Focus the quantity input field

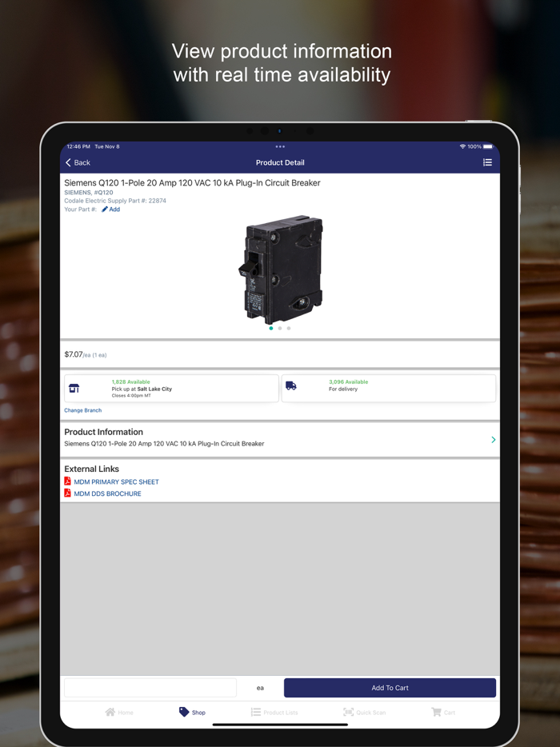150,688
